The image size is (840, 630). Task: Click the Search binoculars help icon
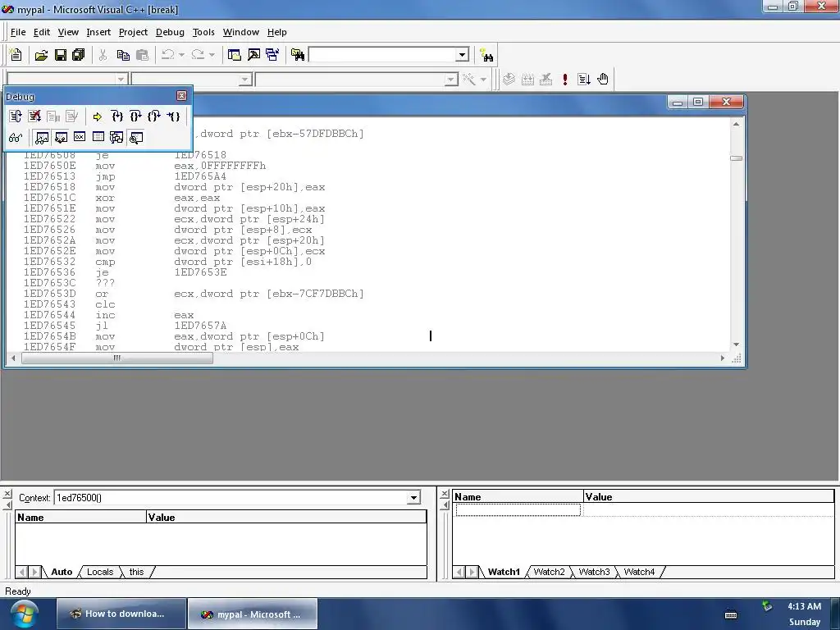point(486,55)
